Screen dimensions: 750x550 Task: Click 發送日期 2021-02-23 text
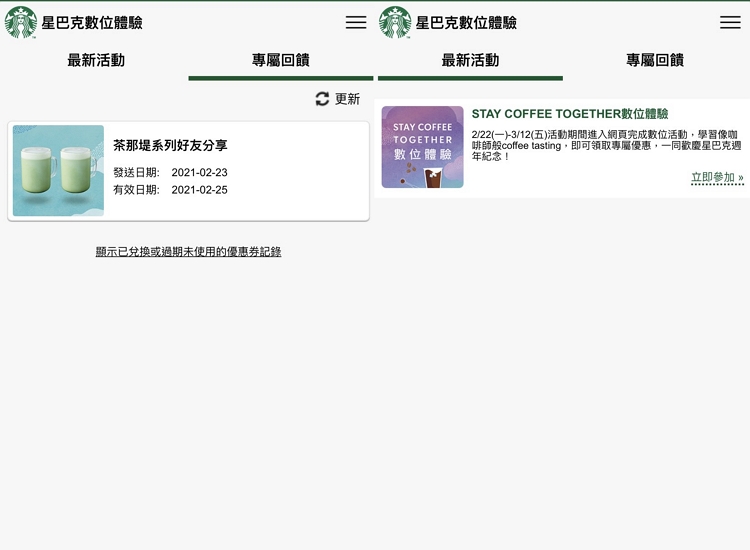[x=170, y=172]
